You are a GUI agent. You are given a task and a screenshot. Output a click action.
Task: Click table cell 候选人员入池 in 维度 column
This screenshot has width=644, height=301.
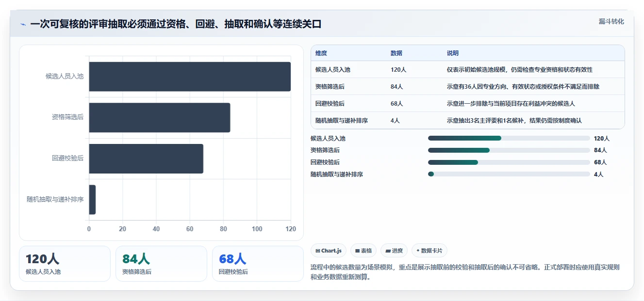coord(333,70)
